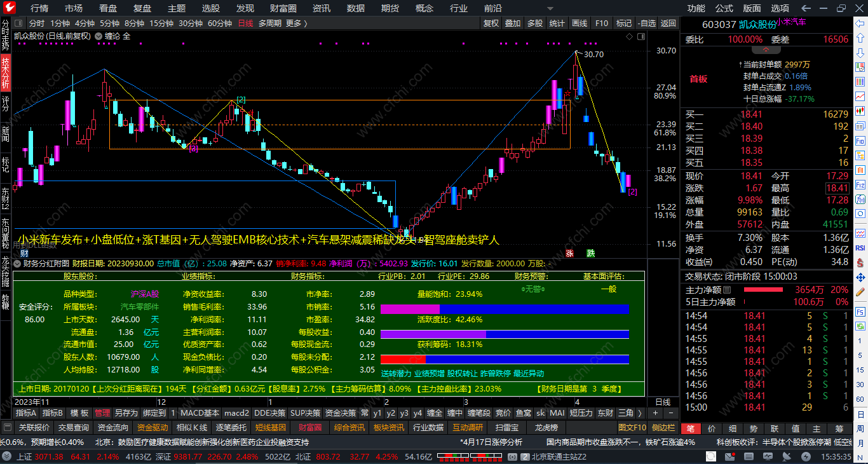Screen dimensions: 868x464
Task: Select the 1分钟 period
Action: pyautogui.click(x=60, y=24)
